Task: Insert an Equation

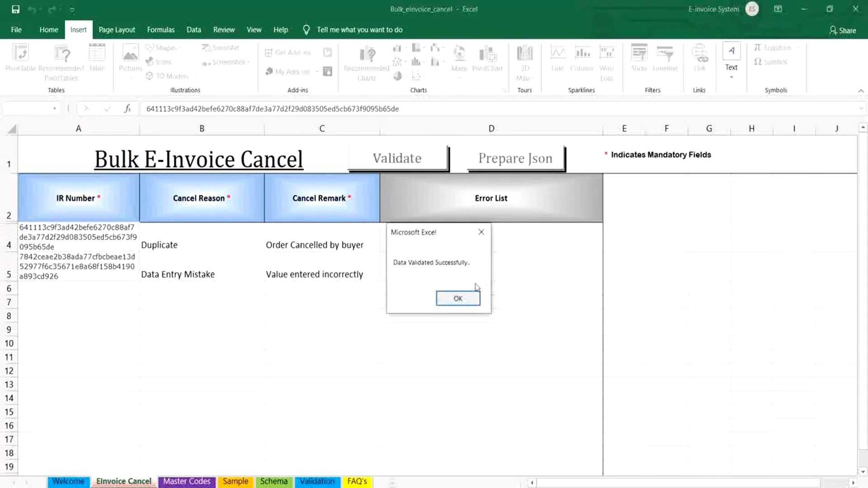Action: click(x=776, y=47)
